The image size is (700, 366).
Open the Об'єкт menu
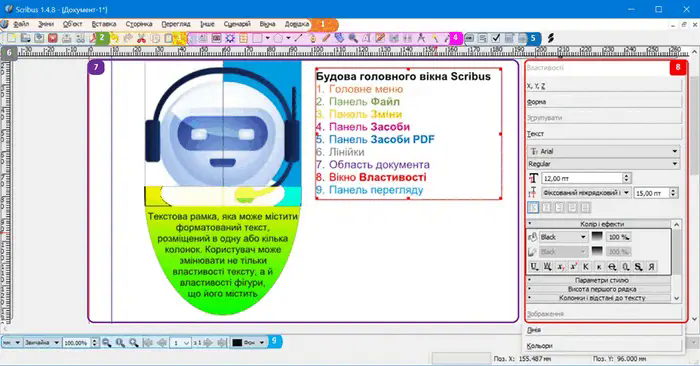tap(72, 24)
